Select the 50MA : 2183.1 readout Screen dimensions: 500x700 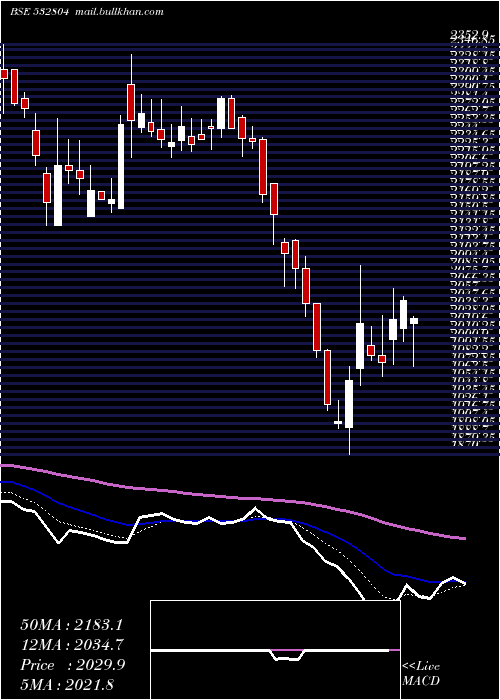tap(71, 625)
